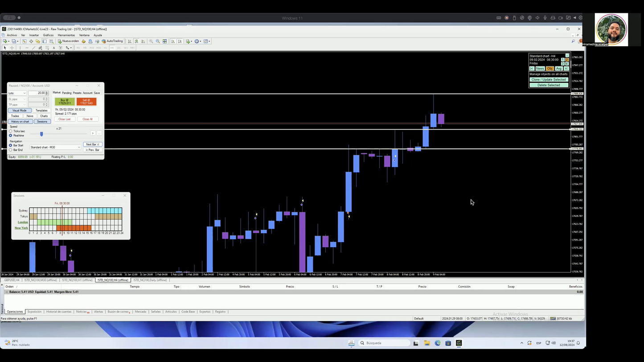Switch to the Pending tab

click(67, 93)
